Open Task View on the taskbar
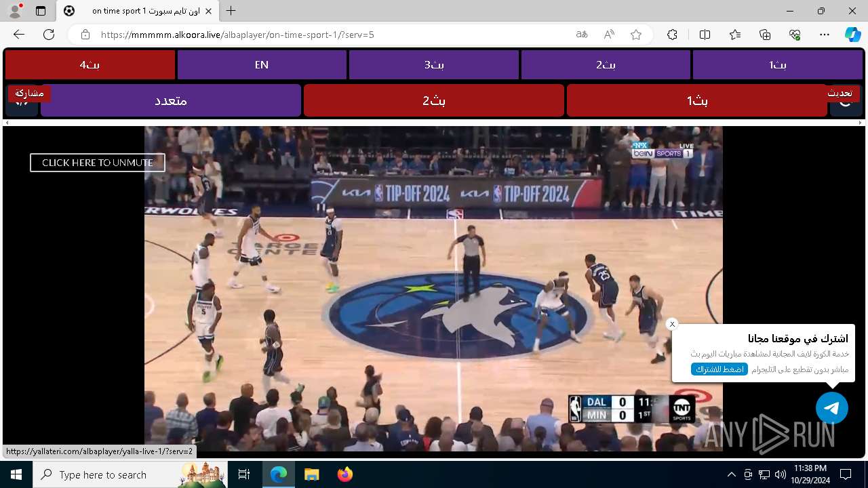This screenshot has height=488, width=868. (244, 474)
